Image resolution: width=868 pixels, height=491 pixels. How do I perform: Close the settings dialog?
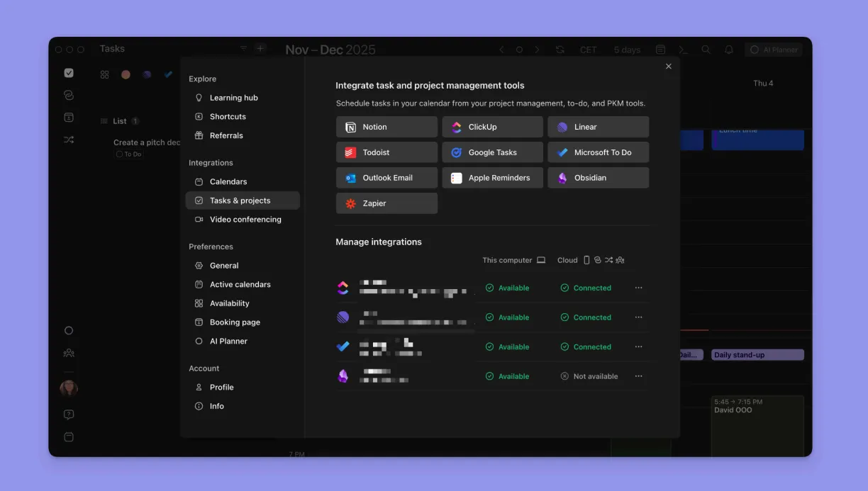point(668,67)
